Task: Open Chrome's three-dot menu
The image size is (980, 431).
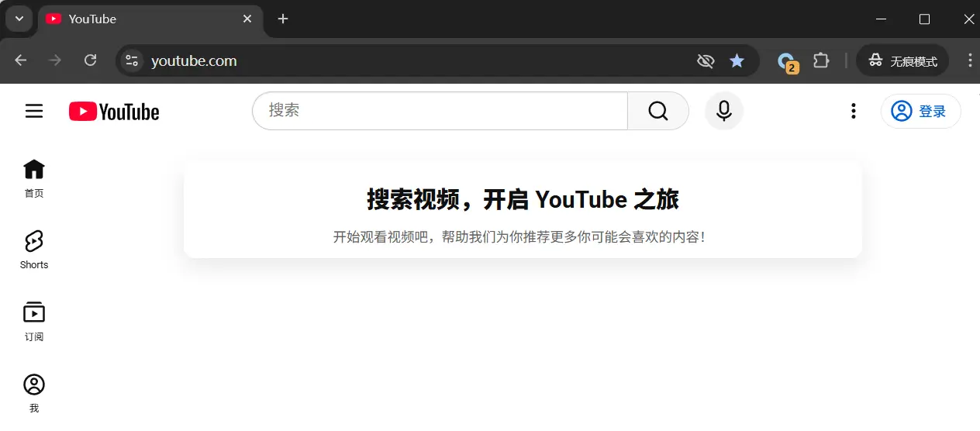Action: [970, 60]
